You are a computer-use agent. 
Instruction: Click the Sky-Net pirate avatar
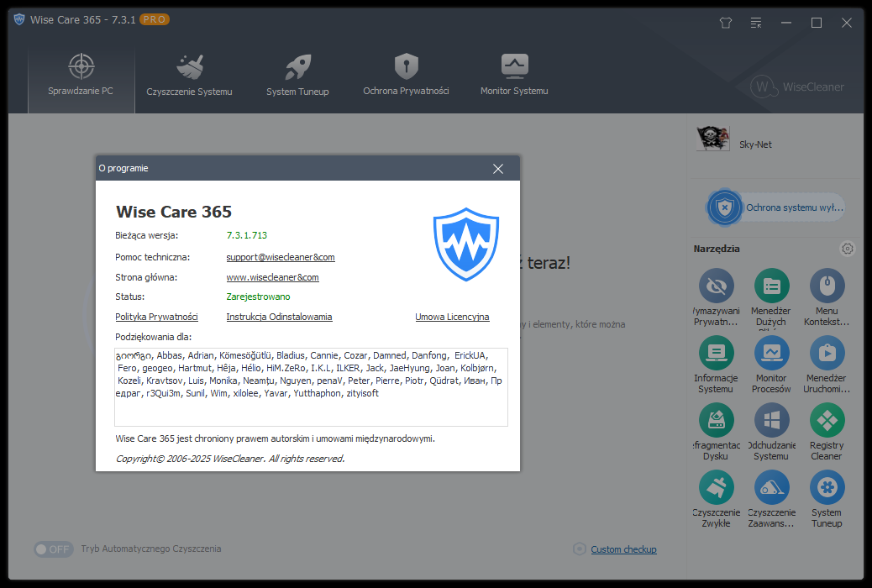[712, 139]
